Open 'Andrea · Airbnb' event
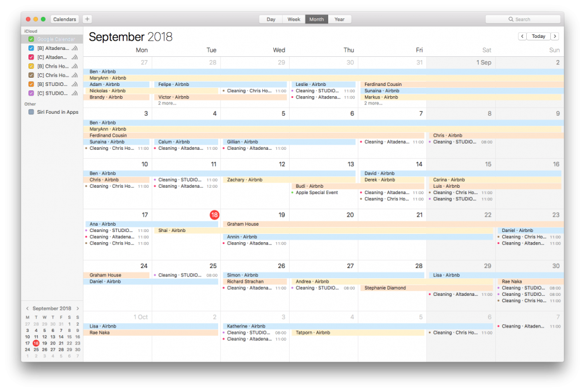 pyautogui.click(x=392, y=281)
